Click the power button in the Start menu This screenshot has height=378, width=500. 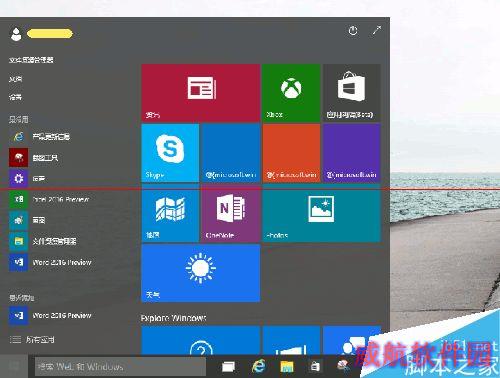(x=353, y=31)
